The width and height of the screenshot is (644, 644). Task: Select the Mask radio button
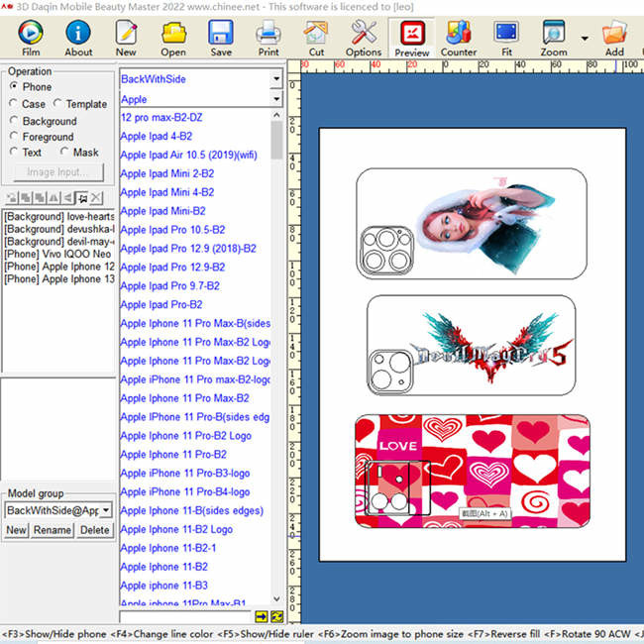click(64, 152)
